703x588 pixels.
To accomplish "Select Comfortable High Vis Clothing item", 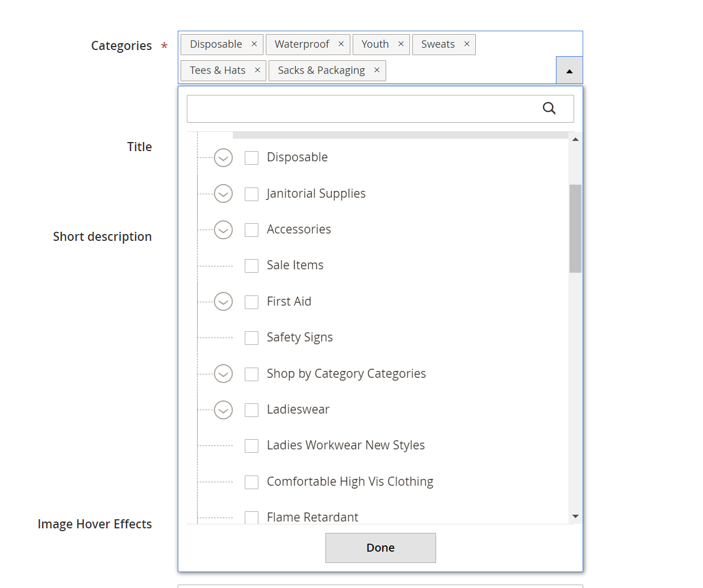I will coord(252,482).
